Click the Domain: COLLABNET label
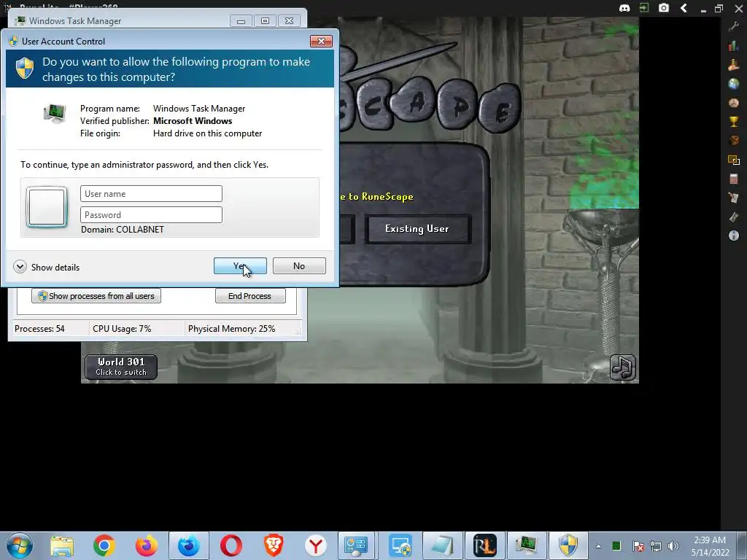This screenshot has height=560, width=747. coord(123,230)
